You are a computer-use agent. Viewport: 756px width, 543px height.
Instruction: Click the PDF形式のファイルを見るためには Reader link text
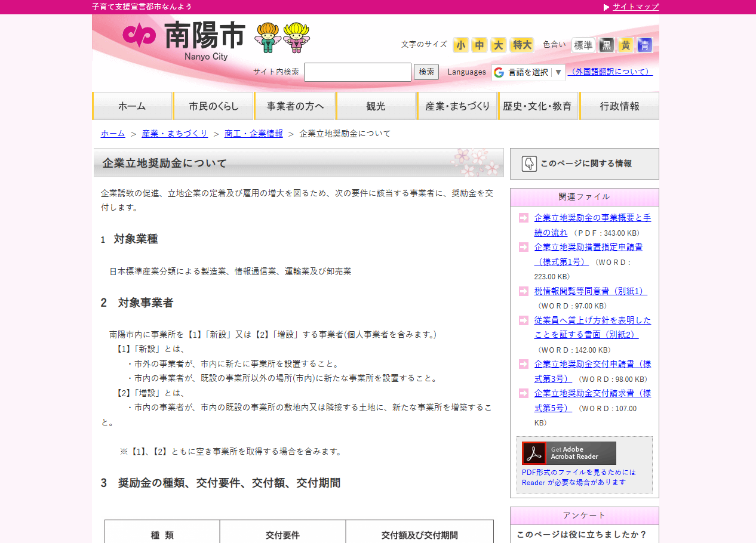[x=579, y=477]
